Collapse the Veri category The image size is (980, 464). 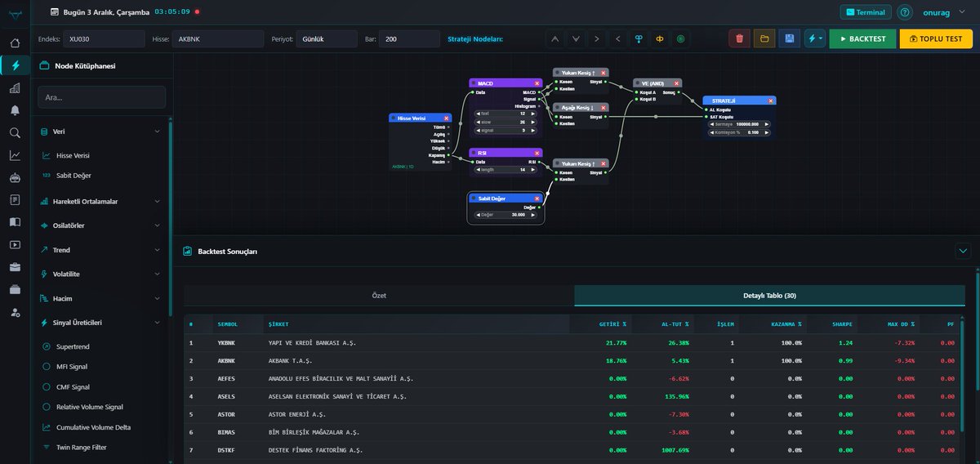tap(158, 132)
